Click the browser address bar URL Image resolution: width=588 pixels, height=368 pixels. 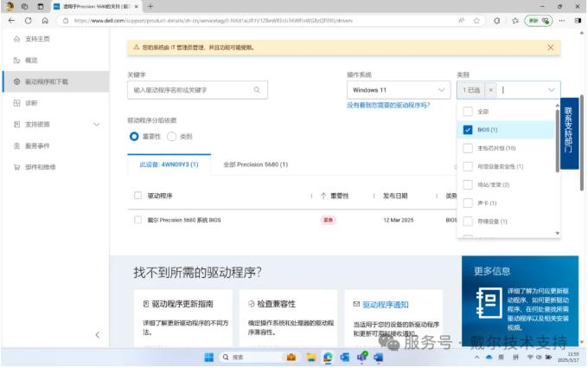[213, 21]
